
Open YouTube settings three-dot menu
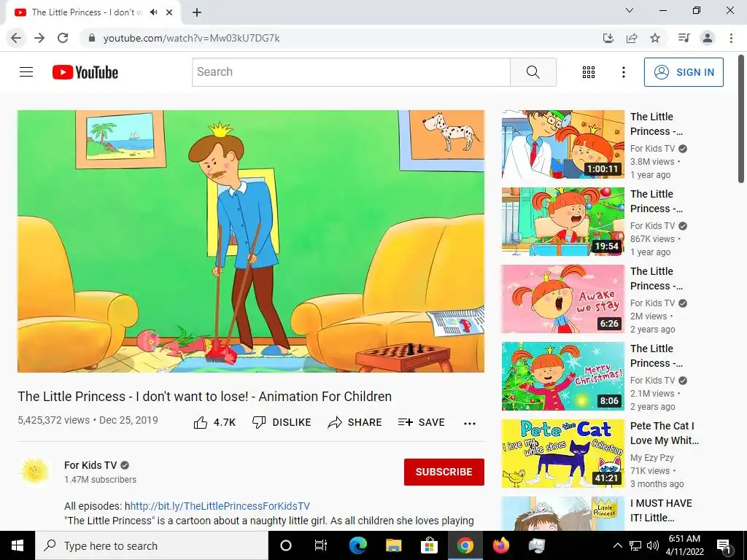pos(623,72)
